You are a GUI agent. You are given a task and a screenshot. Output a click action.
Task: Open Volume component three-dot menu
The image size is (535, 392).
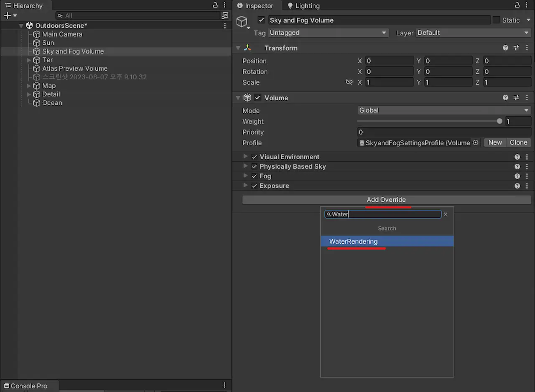pos(527,98)
